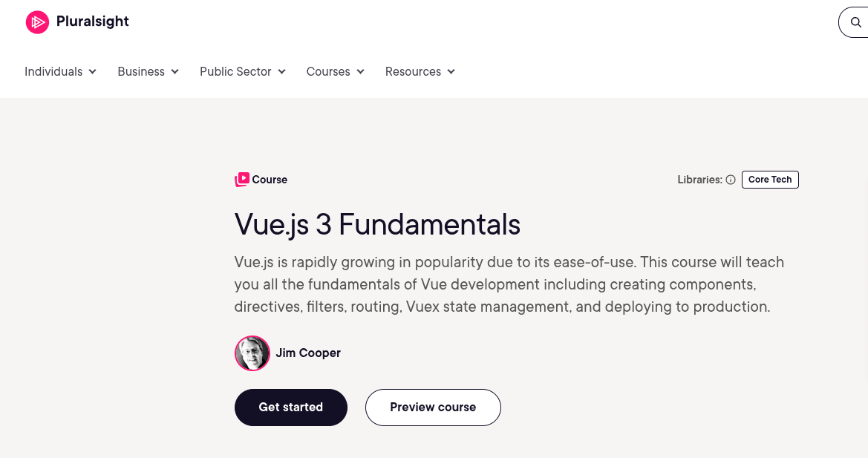Click the Pluralsight logo icon

[37, 22]
